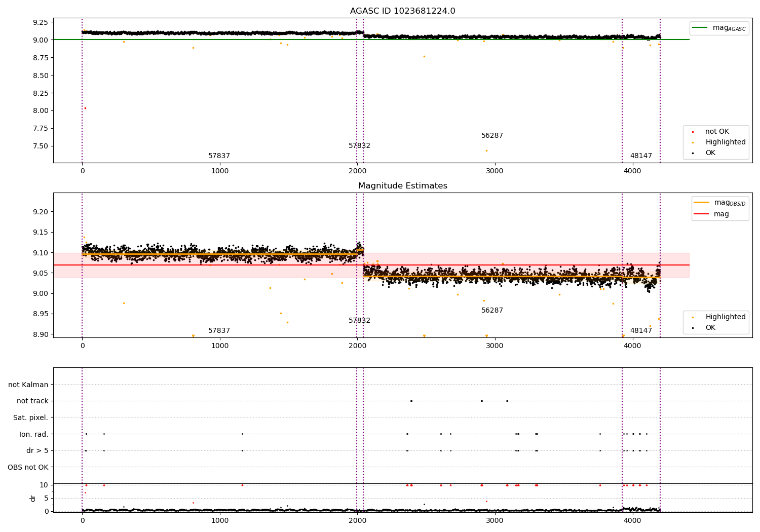Click the red 'not OK' outlier point near 8.0
This screenshot has width=760, height=532.
(x=85, y=108)
